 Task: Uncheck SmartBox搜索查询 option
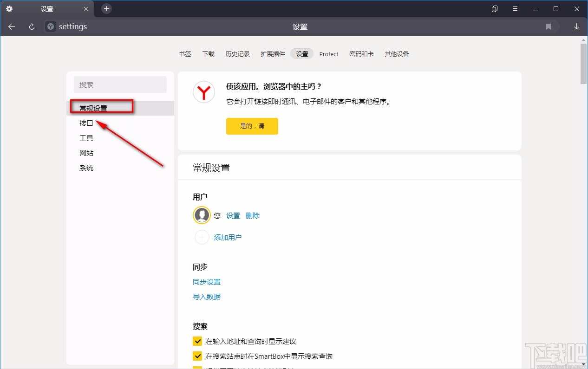pos(197,356)
